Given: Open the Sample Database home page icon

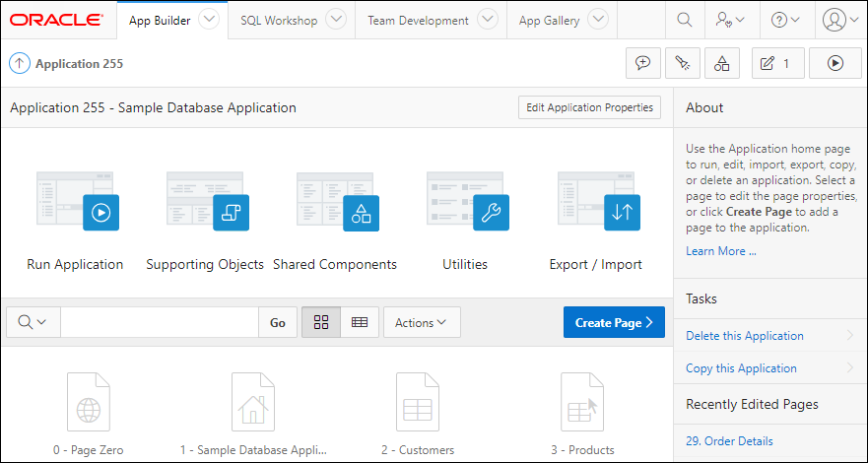Looking at the screenshot, I should click(253, 402).
